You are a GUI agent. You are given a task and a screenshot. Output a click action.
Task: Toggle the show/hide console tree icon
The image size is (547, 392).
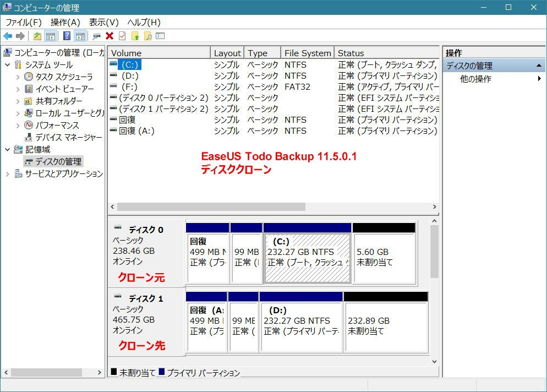[x=50, y=36]
